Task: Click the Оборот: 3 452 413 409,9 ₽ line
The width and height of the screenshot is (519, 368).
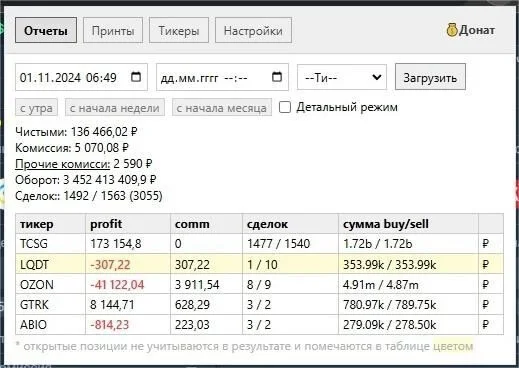Action: [86, 180]
